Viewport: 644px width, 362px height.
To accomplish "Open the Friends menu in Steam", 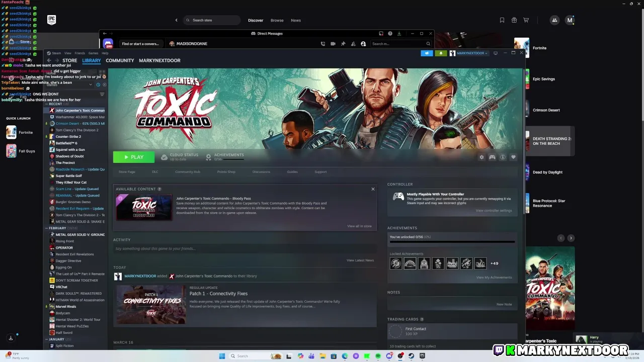I will coord(79,53).
